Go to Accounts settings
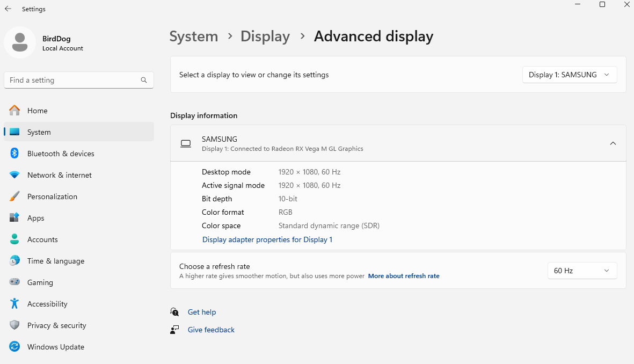The image size is (634, 364). click(x=42, y=239)
